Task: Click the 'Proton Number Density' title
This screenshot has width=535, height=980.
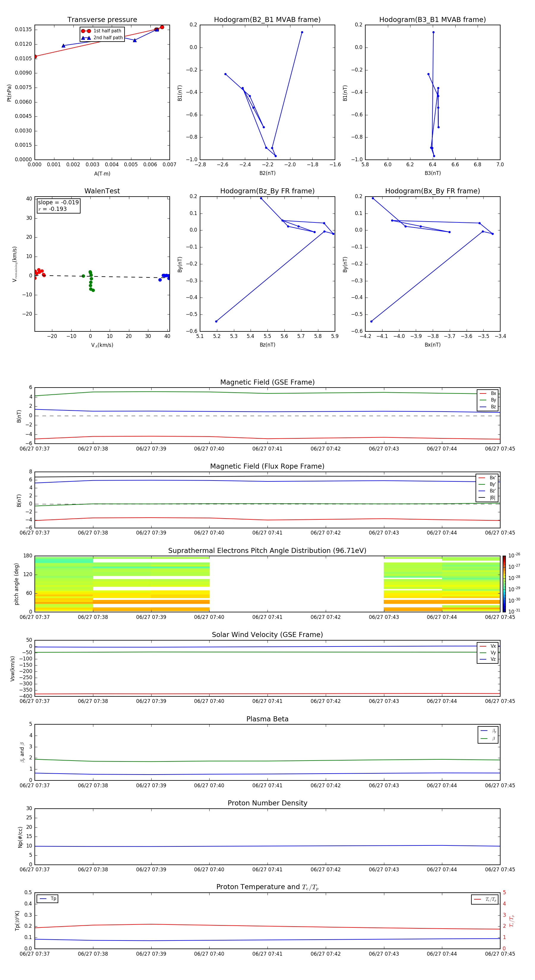Action: click(267, 803)
